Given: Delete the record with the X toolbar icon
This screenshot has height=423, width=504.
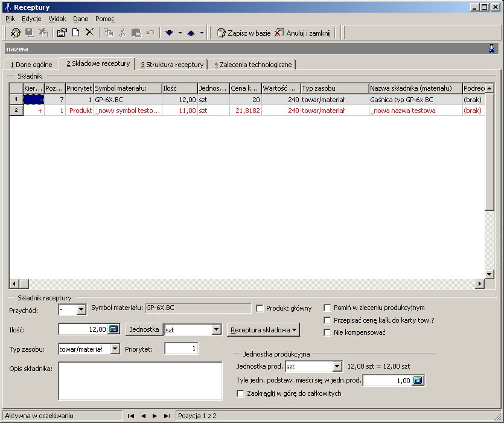Looking at the screenshot, I should [90, 32].
